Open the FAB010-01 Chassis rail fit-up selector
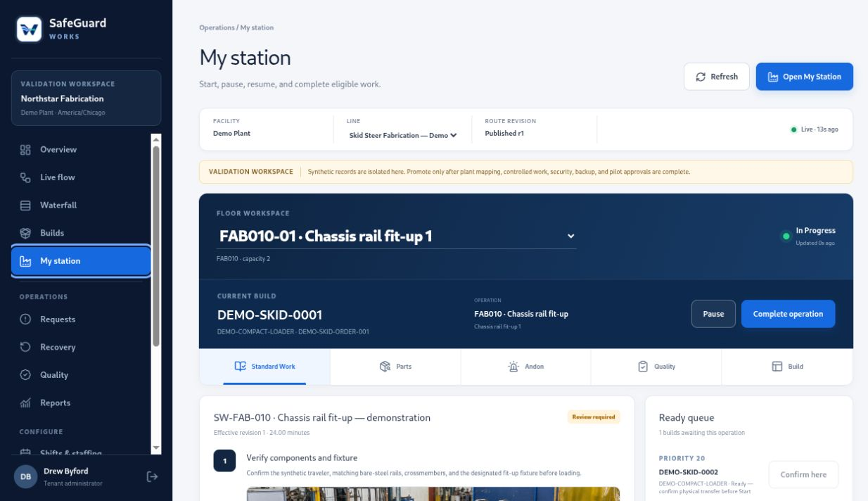The width and height of the screenshot is (868, 501). tap(397, 236)
